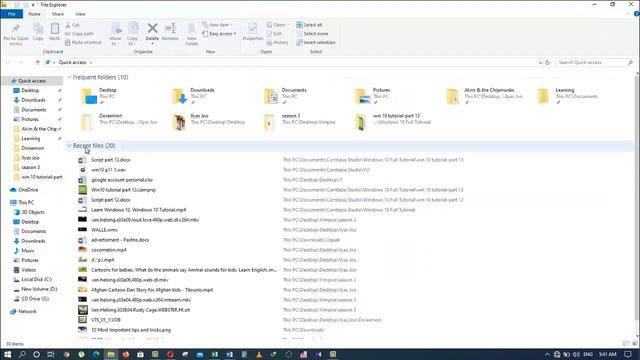640x360 pixels.
Task: Click the Refresh button beside address bar
Action: pos(547,62)
